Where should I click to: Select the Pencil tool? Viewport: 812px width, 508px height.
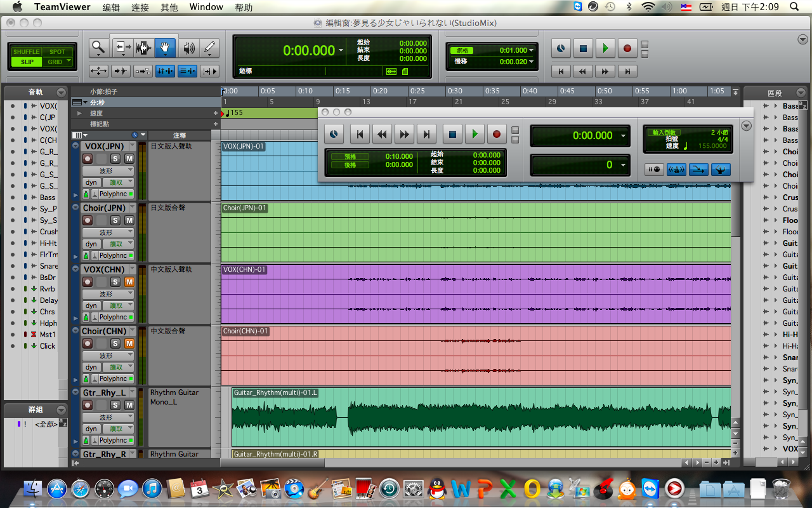209,48
